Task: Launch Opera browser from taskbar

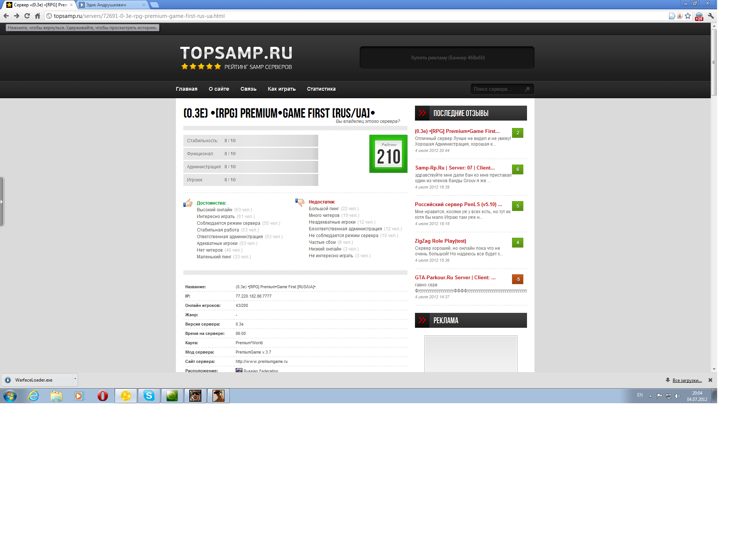Action: (x=103, y=396)
